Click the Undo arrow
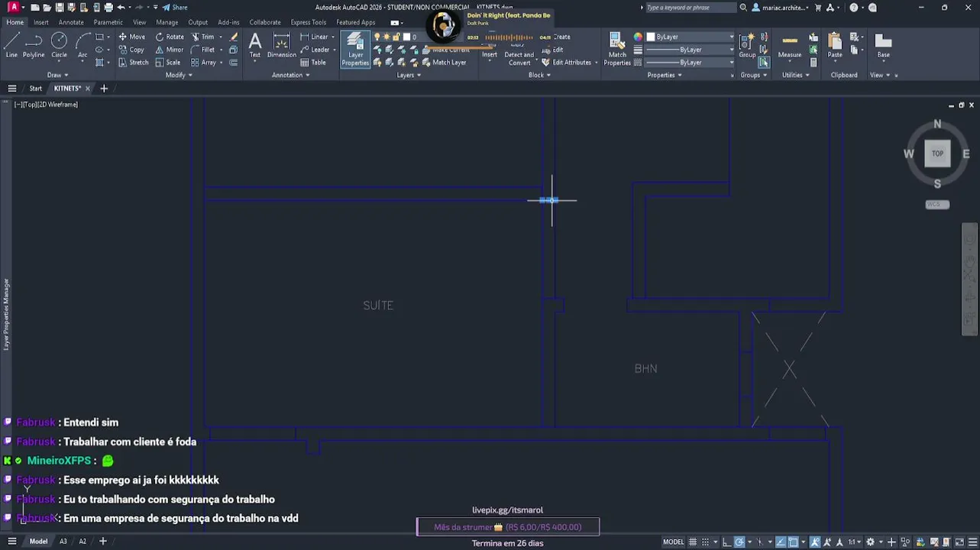The image size is (980, 550). coord(121,8)
